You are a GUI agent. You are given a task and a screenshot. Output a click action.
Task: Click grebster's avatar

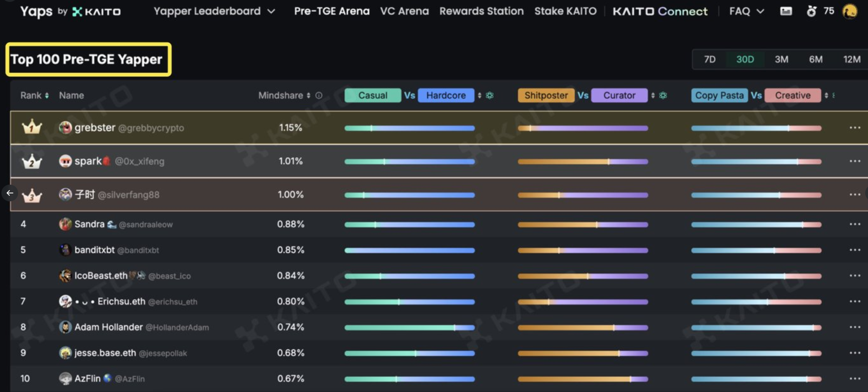click(x=65, y=128)
